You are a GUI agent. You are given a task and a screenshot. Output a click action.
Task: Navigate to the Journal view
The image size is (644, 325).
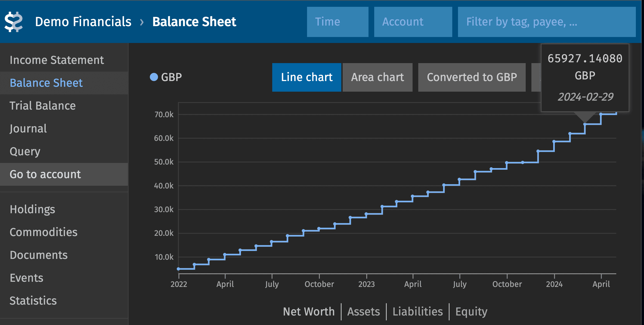28,128
